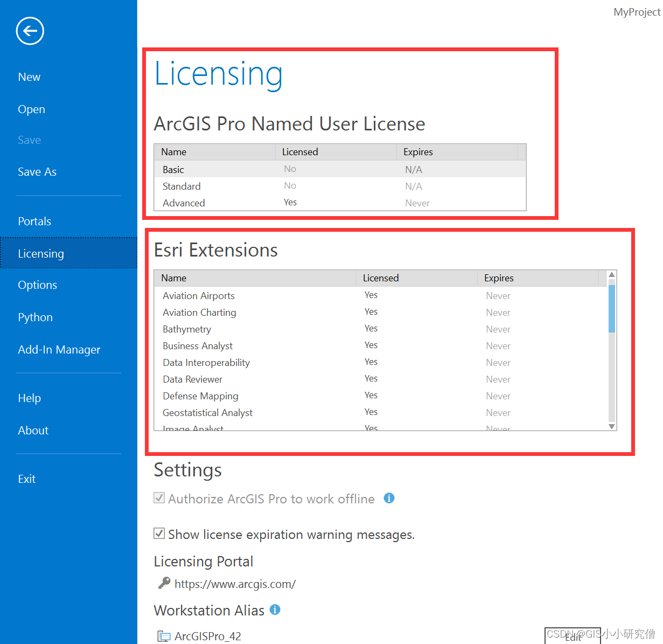
Task: Toggle Authorize ArcGIS Pro to work offline checkbox
Action: tap(159, 498)
